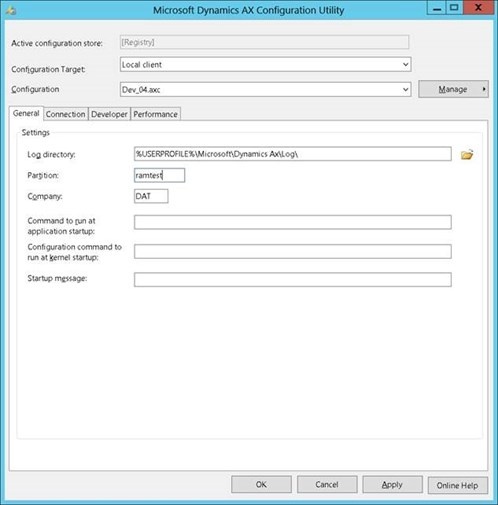Open the Configuration dropdown showing Dev_04.axc
This screenshot has height=505, width=498.
click(x=265, y=89)
